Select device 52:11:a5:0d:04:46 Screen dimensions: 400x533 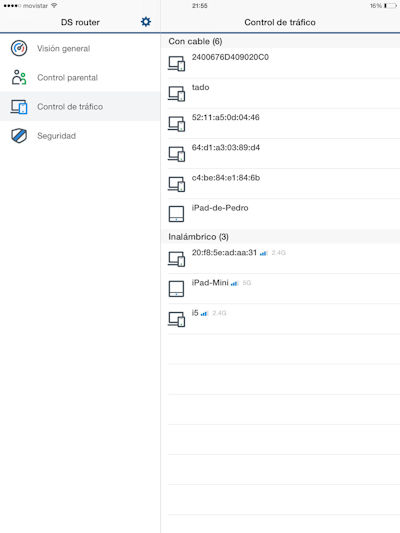(x=284, y=123)
